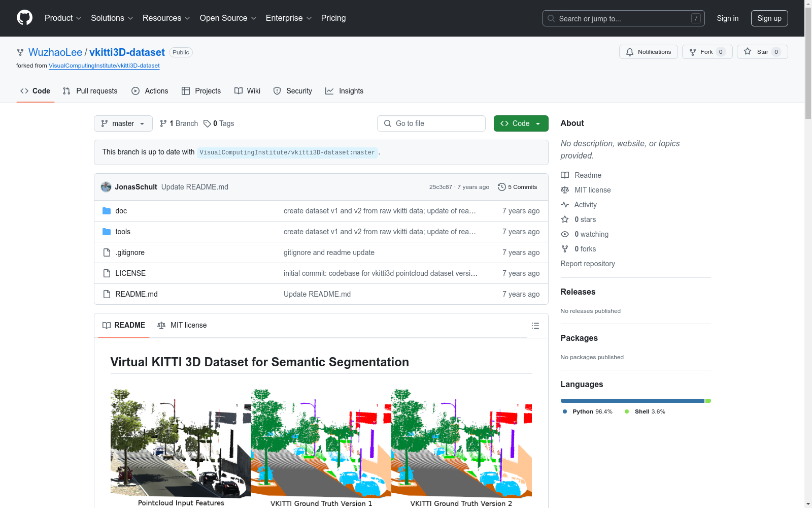Click the VisualComputingInstitute/vkitti3D-dataset:master branch label
812x508 pixels.
(x=287, y=152)
